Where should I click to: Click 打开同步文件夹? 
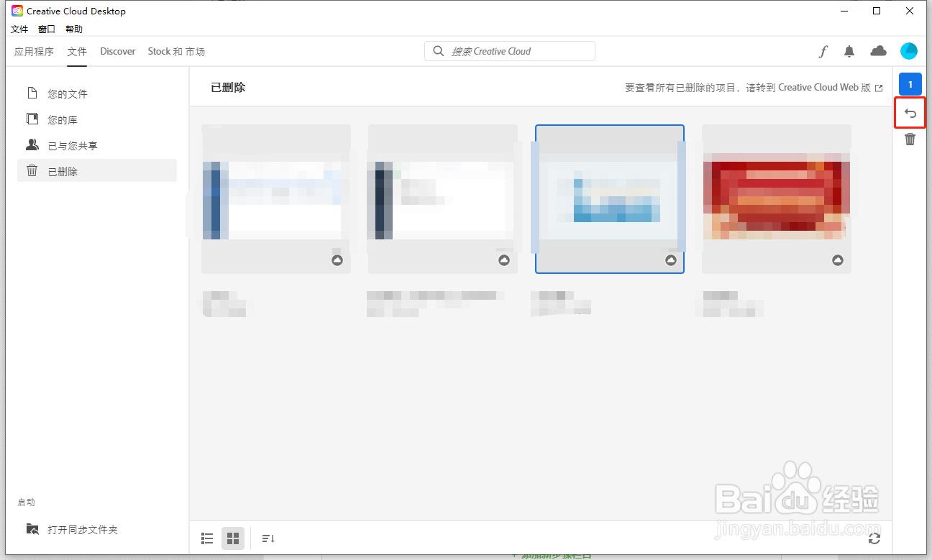[83, 530]
